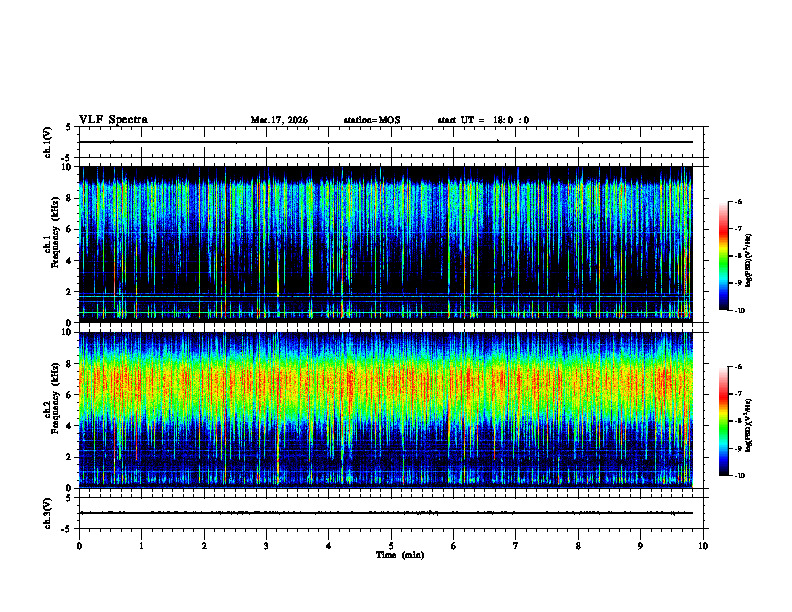Select the "start UT = 18:0 :0" text

pos(483,120)
